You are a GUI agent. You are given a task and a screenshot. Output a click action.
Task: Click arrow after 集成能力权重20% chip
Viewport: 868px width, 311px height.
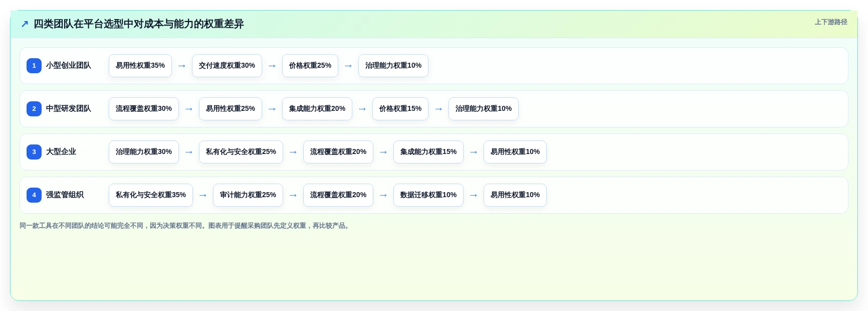point(362,109)
